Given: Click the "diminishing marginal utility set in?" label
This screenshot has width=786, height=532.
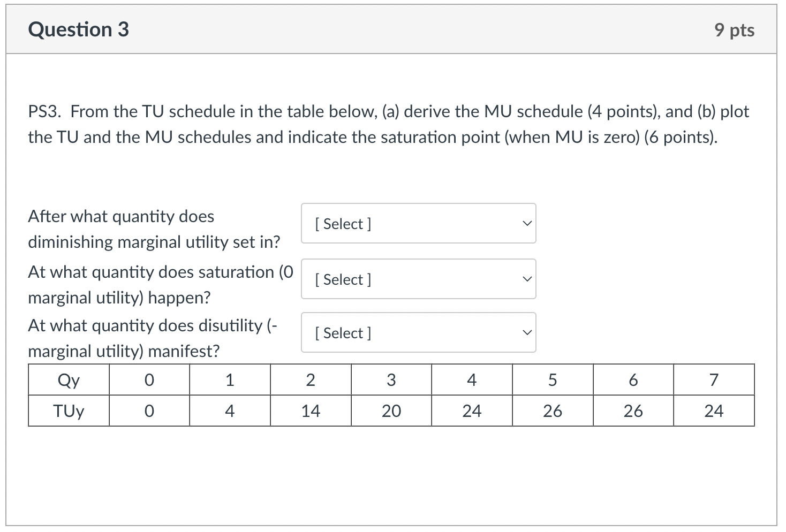Looking at the screenshot, I should [154, 242].
